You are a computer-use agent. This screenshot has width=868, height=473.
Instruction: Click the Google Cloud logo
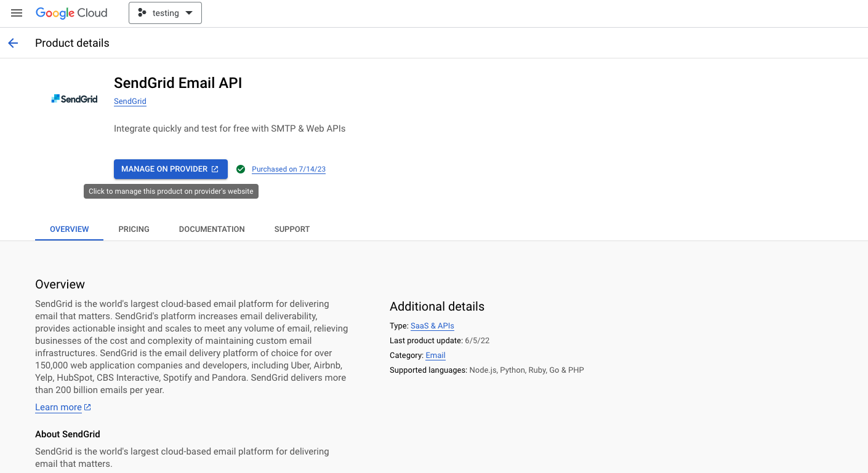71,13
